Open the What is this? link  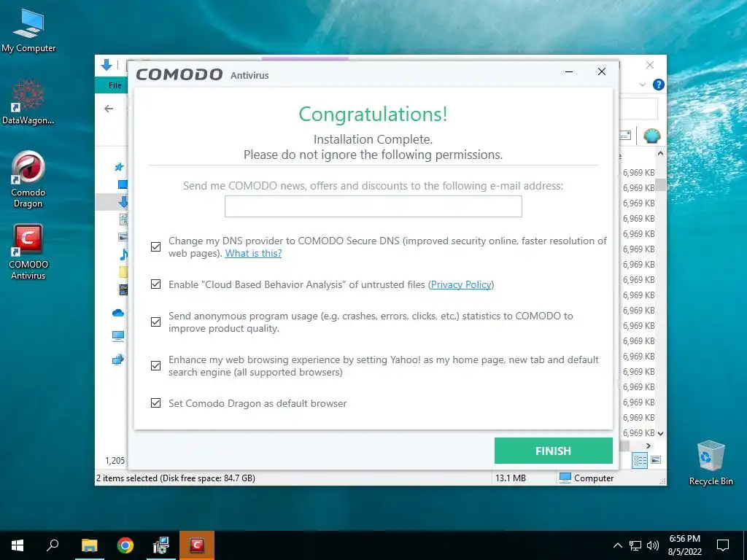coord(253,253)
